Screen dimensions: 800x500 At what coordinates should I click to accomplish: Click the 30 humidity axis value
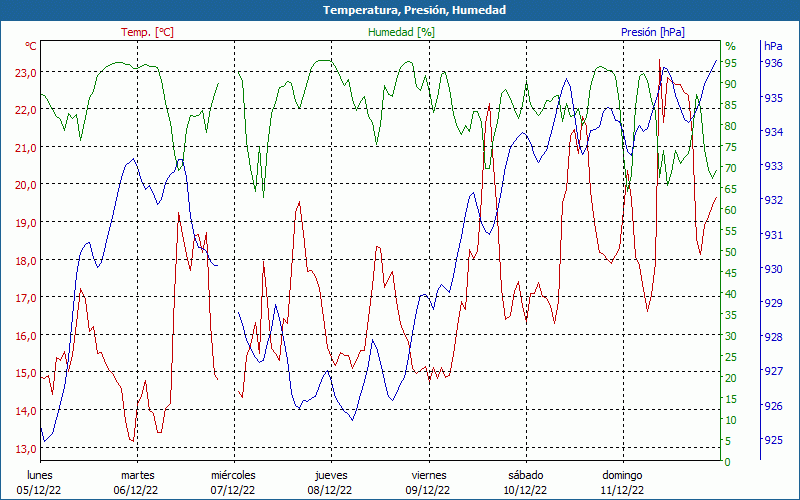(730, 336)
